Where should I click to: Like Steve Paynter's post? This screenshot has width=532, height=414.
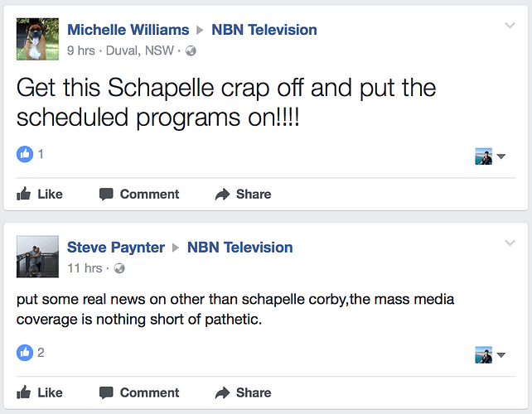pyautogui.click(x=40, y=392)
